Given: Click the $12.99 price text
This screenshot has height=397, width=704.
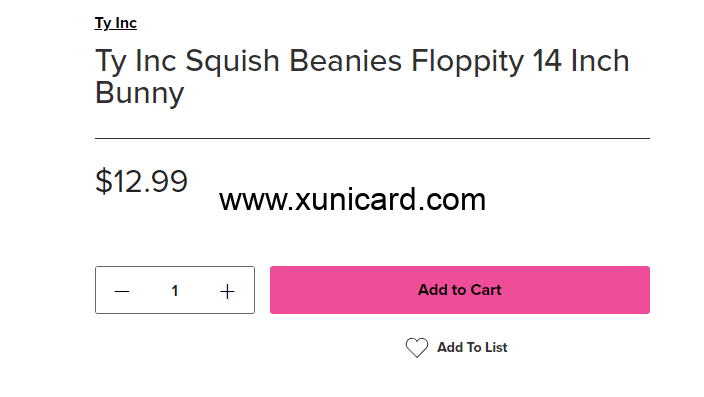Looking at the screenshot, I should point(141,181).
